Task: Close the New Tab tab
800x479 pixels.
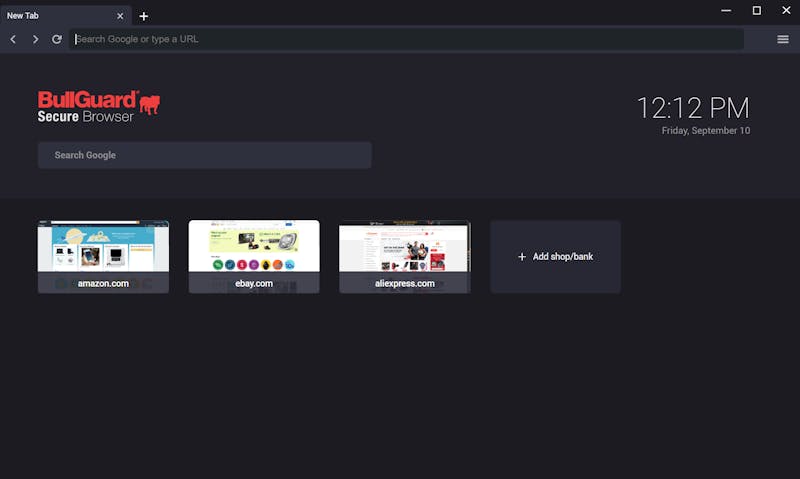Action: tap(120, 16)
